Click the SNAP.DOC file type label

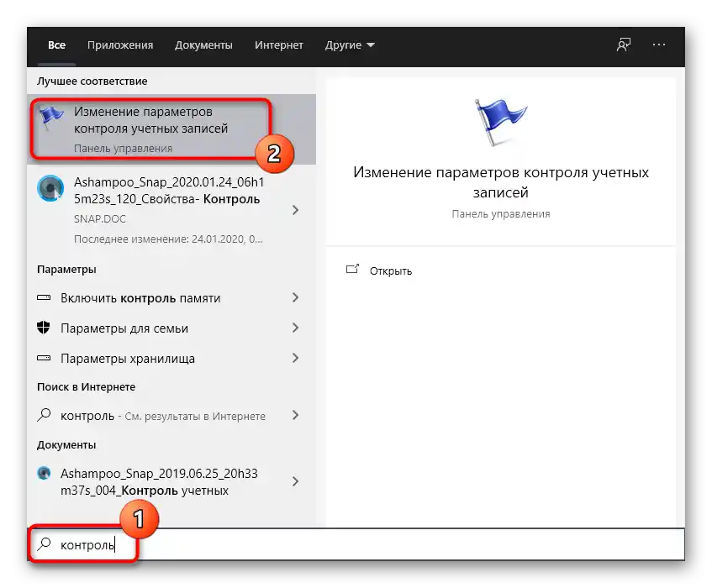(x=100, y=218)
